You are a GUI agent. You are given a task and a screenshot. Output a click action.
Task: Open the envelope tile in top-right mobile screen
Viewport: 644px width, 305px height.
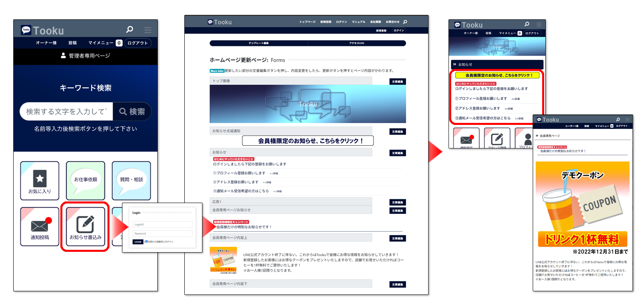coord(466,138)
